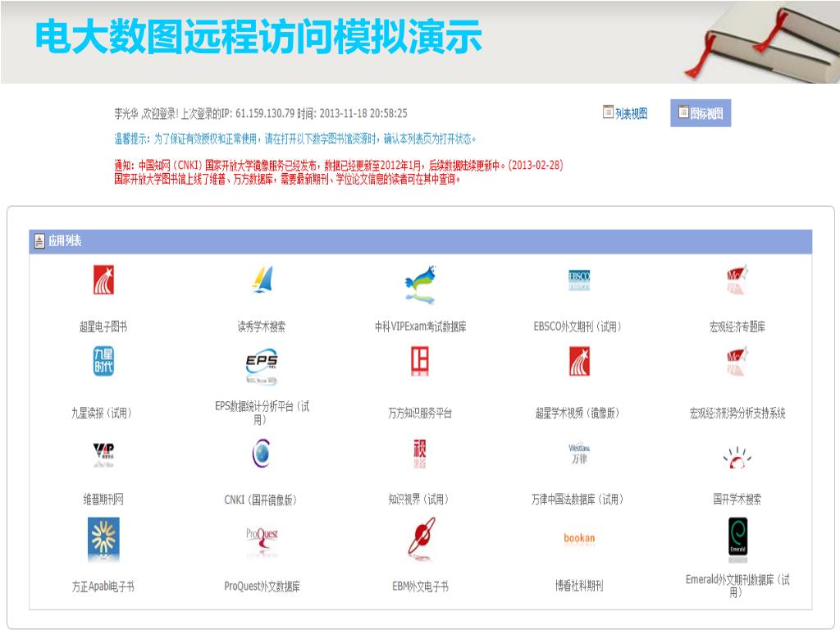
Task: Click the 宏观经济专题库 label
Action: pyautogui.click(x=737, y=326)
